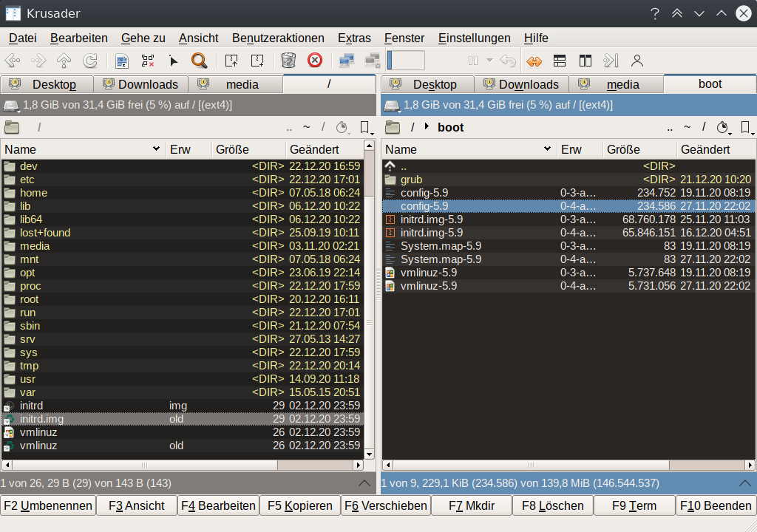Click the disconnect network icon
Image resolution: width=757 pixels, height=532 pixels.
pyautogui.click(x=373, y=61)
